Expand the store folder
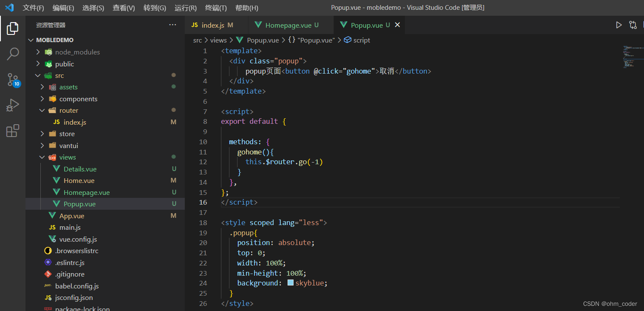The width and height of the screenshot is (644, 311). pyautogui.click(x=42, y=134)
